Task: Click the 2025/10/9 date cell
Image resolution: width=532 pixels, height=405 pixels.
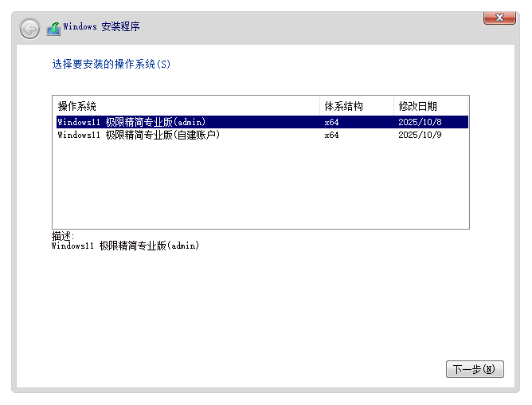Action: (419, 135)
